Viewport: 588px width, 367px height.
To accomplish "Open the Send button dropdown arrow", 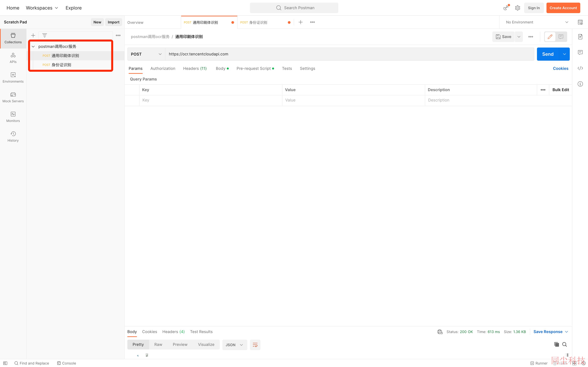I will click(564, 54).
